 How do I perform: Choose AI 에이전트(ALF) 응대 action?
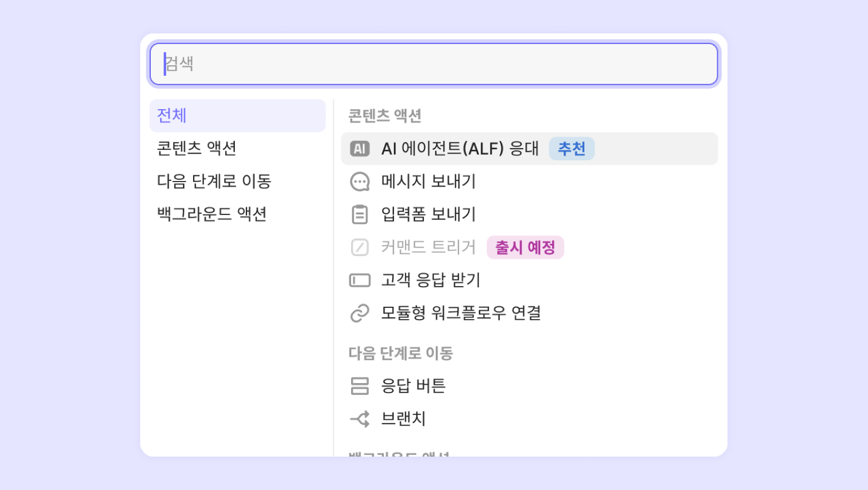point(460,149)
